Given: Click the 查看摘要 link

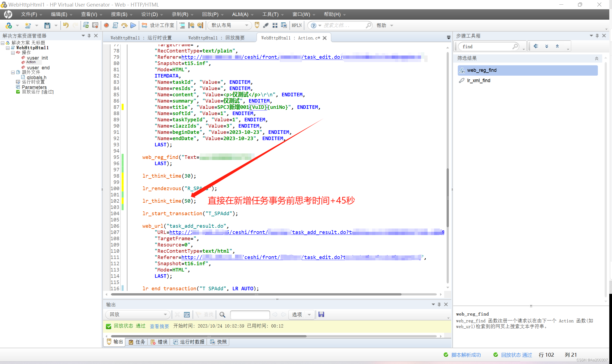Looking at the screenshot, I should pyautogui.click(x=159, y=326).
